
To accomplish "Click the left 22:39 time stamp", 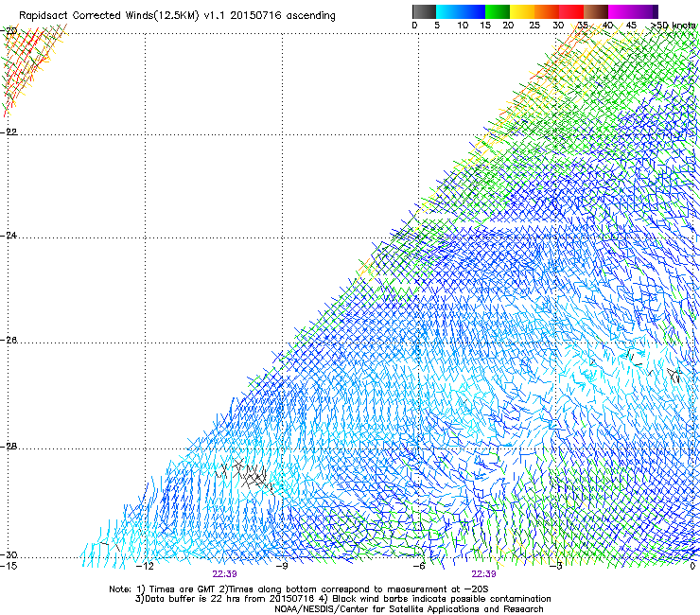I will [224, 574].
